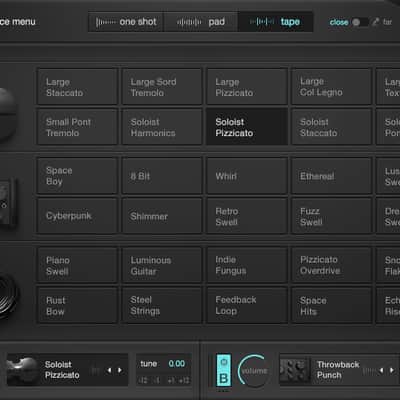Toggle the close/far mic switch
The width and height of the screenshot is (400, 400).
coord(360,22)
